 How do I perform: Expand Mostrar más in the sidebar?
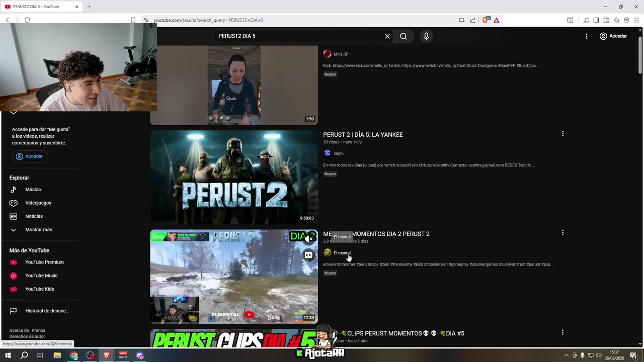pyautogui.click(x=39, y=230)
